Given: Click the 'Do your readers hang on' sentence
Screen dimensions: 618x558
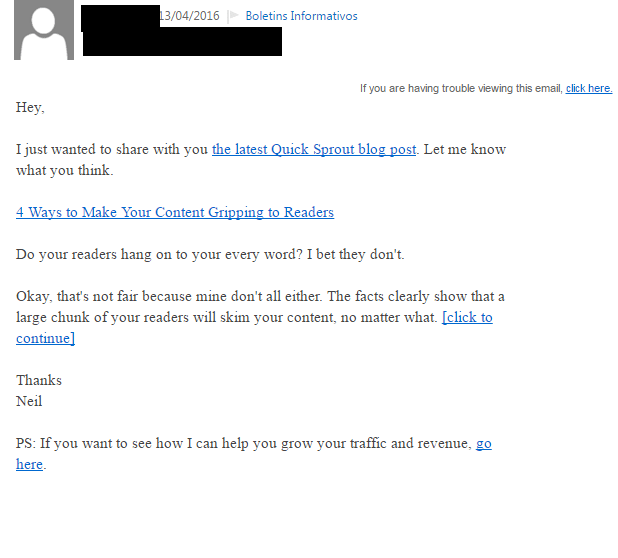Looking at the screenshot, I should (x=210, y=254).
